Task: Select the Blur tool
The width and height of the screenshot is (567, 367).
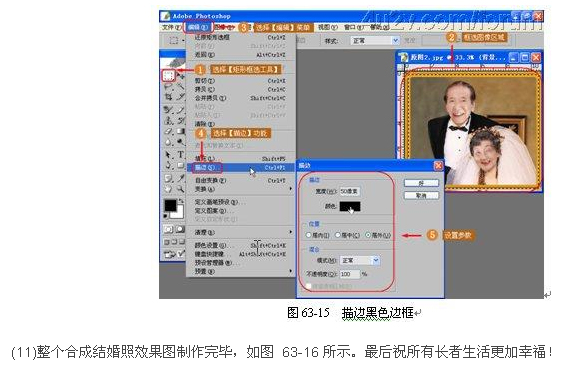Action: (x=168, y=142)
